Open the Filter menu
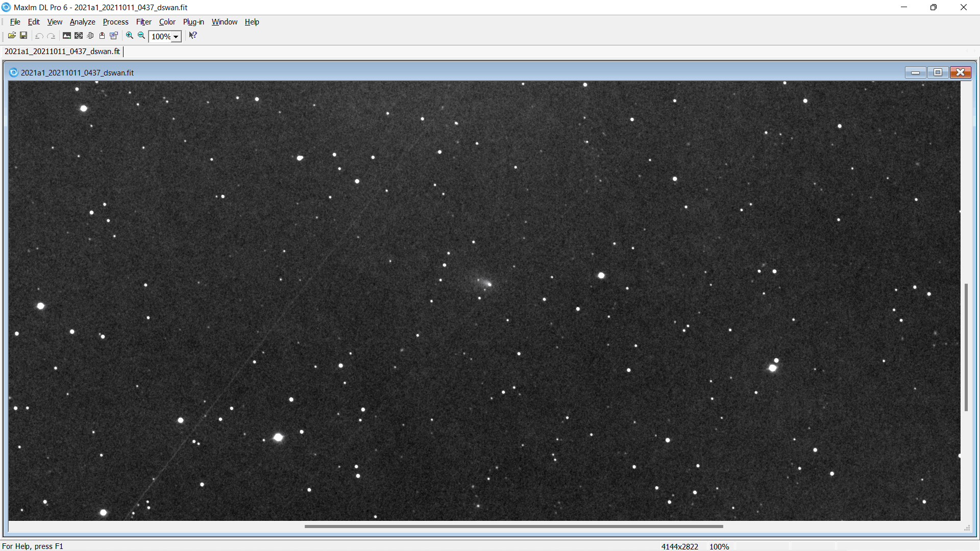The width and height of the screenshot is (980, 551). point(144,22)
